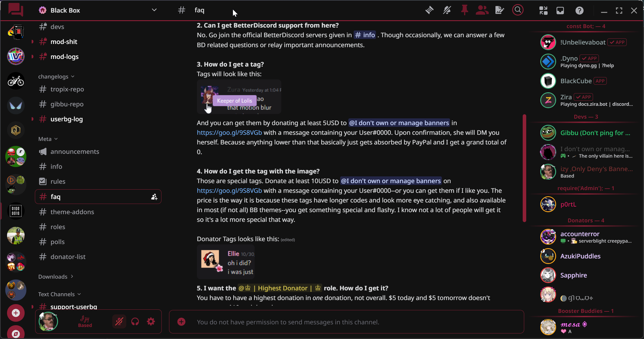The width and height of the screenshot is (644, 339).
Task: Click create invite icon on faq channel
Action: (154, 197)
